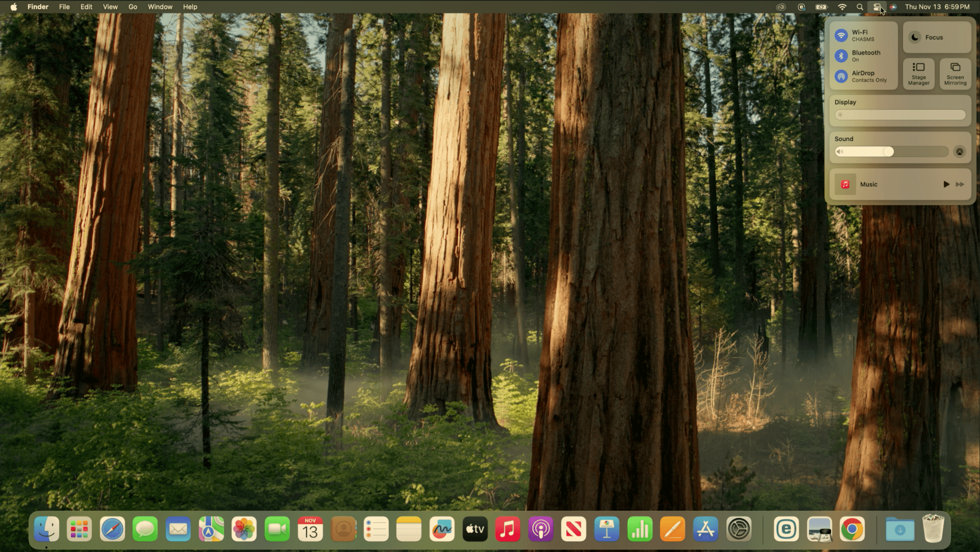Image resolution: width=980 pixels, height=552 pixels.
Task: Open the Window menu in menu bar
Action: coord(160,7)
